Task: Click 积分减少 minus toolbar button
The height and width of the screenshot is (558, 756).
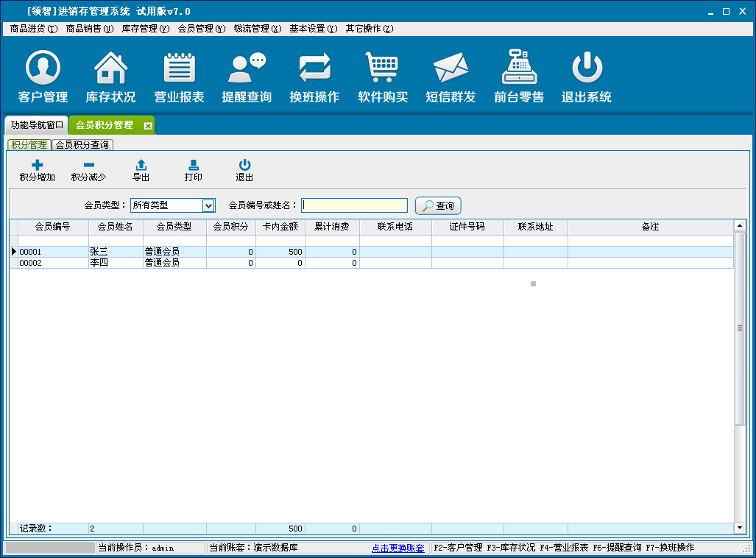Action: click(88, 171)
